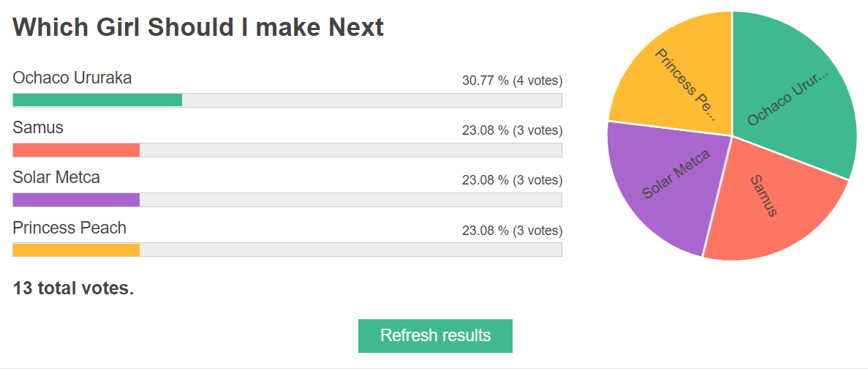Click the green Ochaco Ururaka progress bar
The image size is (868, 369).
click(x=97, y=100)
